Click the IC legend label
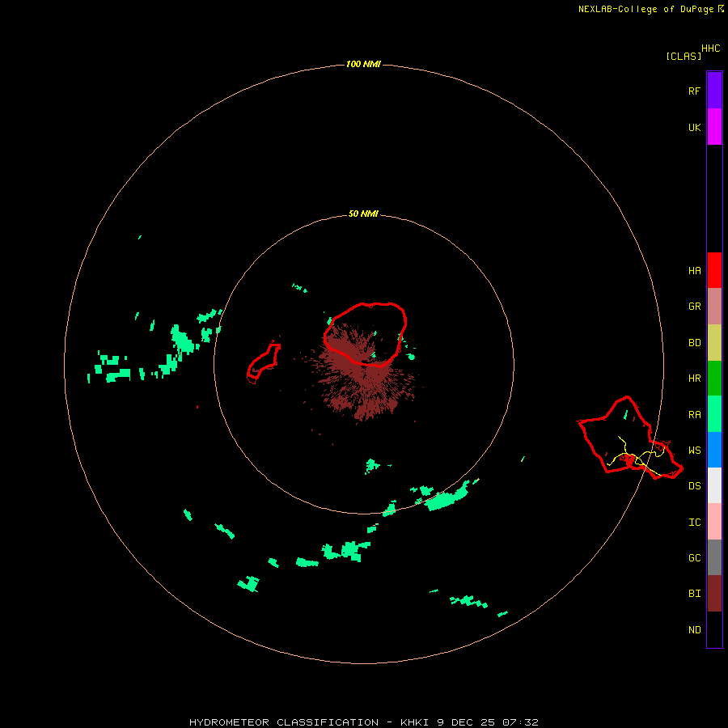Screen dimensions: 728x728 click(x=694, y=523)
